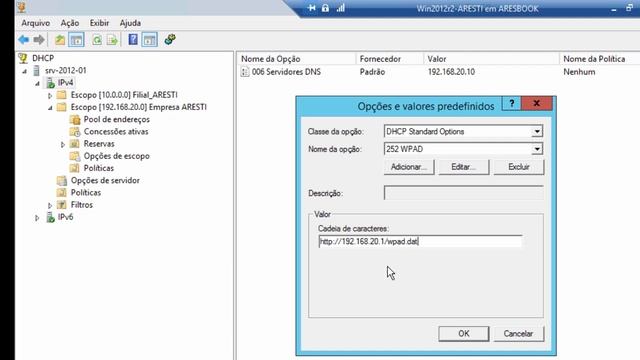This screenshot has width=640, height=360.
Task: Select the IPv4 node
Action: (65, 82)
